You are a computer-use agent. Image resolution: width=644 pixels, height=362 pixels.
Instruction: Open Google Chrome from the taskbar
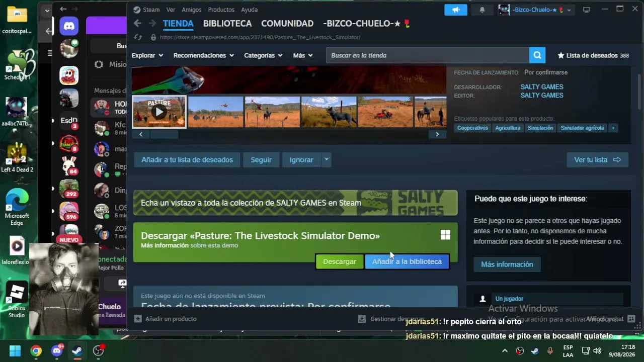click(36, 350)
